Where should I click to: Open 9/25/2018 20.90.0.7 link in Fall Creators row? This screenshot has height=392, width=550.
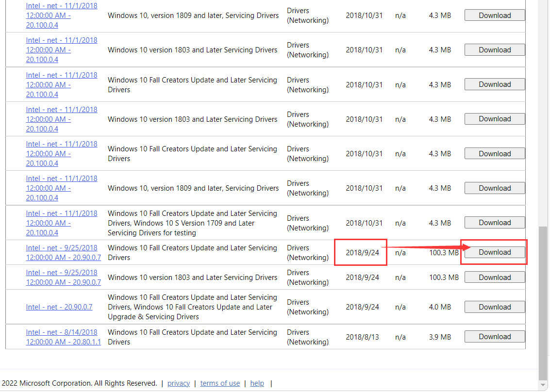(x=63, y=252)
